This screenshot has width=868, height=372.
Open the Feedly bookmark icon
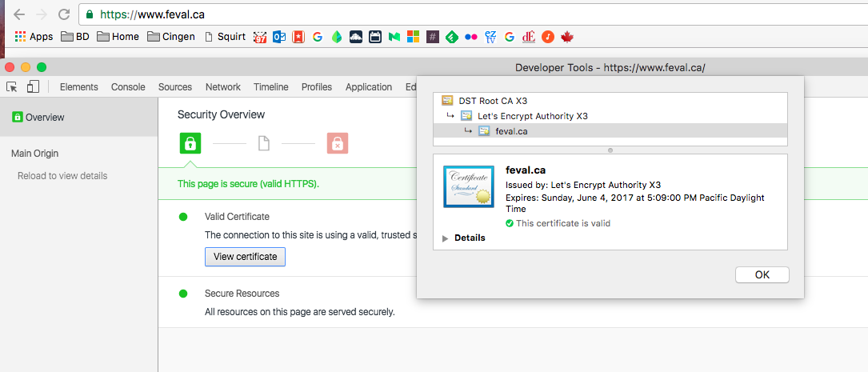click(x=452, y=37)
